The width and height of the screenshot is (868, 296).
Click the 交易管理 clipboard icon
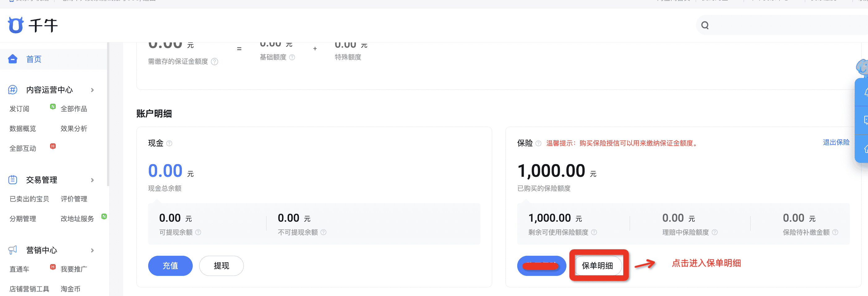pyautogui.click(x=13, y=180)
